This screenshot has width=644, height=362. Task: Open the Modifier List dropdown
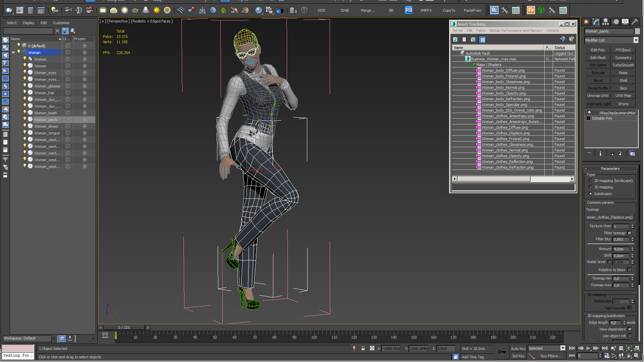click(x=636, y=40)
